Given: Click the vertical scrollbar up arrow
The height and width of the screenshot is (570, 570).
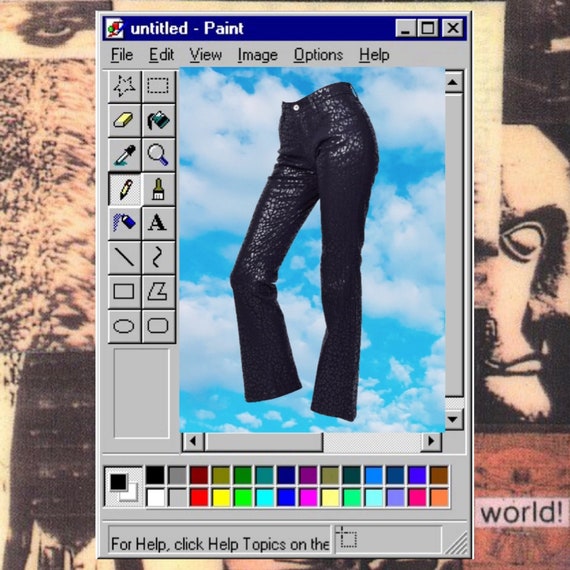Looking at the screenshot, I should [x=453, y=82].
